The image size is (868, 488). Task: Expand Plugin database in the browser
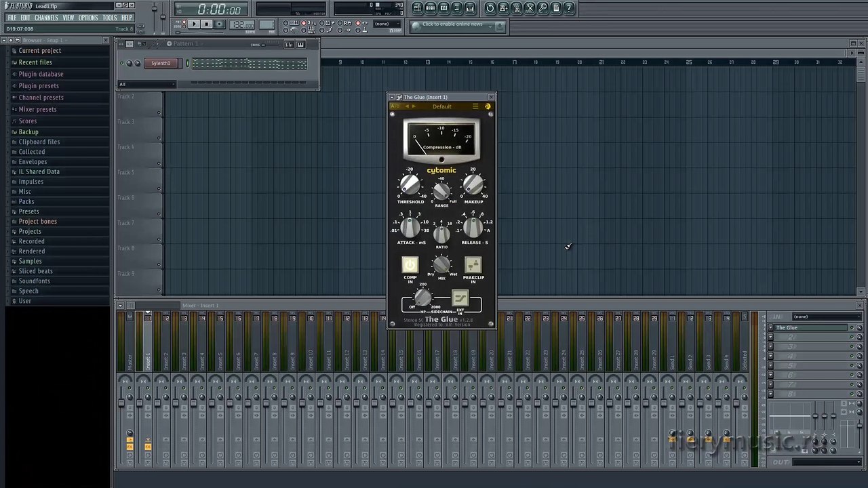[x=41, y=74]
